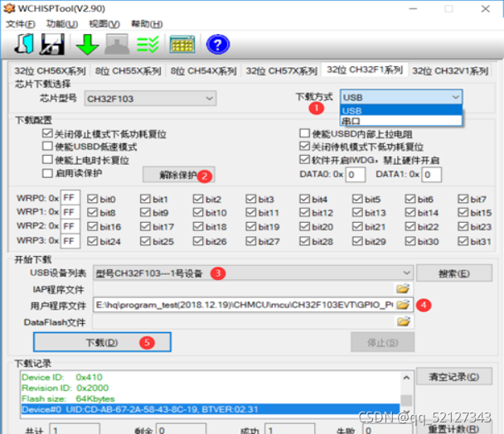
Task: Uncheck the bit15 checkbox
Action: tap(463, 212)
